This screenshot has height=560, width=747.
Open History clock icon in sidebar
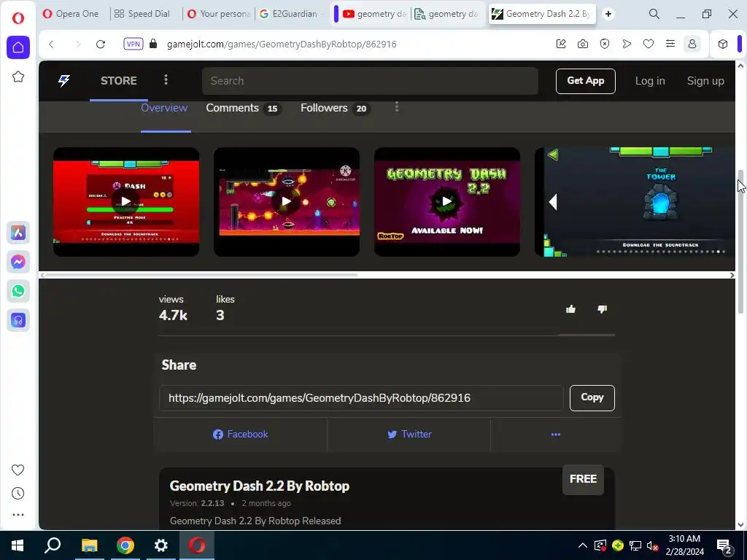[18, 494]
